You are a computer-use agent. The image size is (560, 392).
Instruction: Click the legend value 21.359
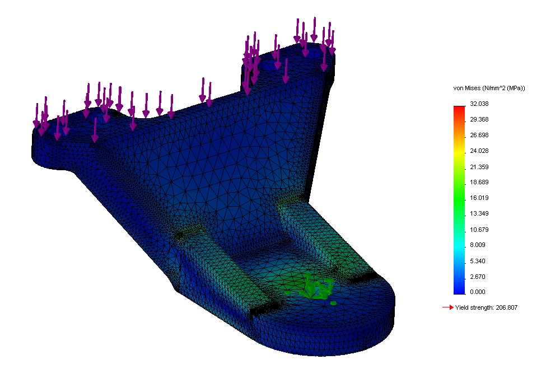[x=479, y=167]
